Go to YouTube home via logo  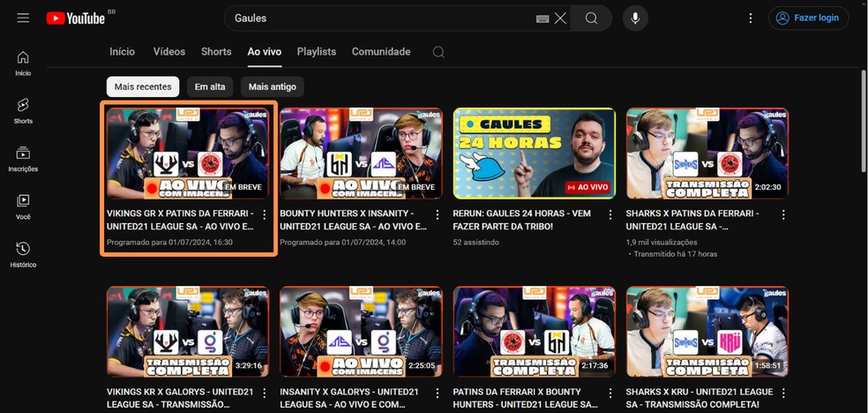point(75,19)
